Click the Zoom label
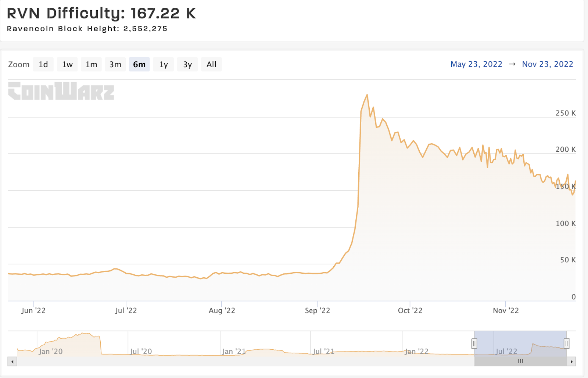588x378 pixels. 19,64
